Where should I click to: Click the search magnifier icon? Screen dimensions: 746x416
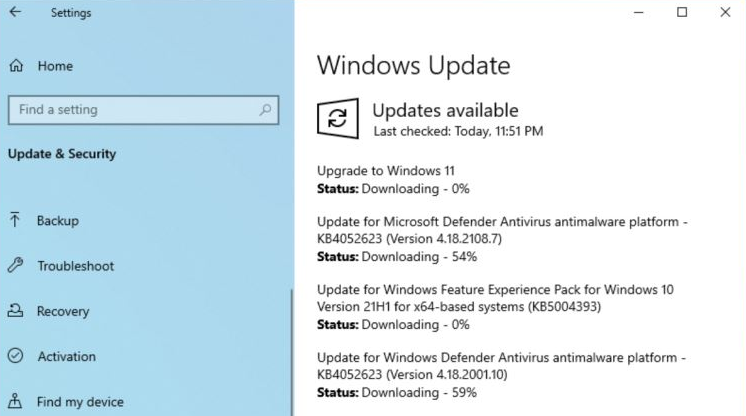click(x=265, y=110)
